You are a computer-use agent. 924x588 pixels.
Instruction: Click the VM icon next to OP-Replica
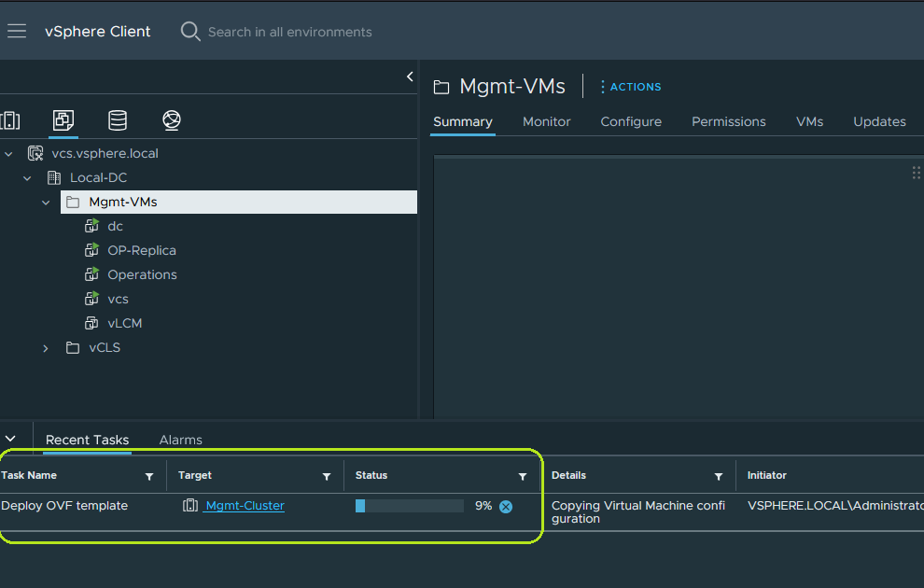coord(91,250)
